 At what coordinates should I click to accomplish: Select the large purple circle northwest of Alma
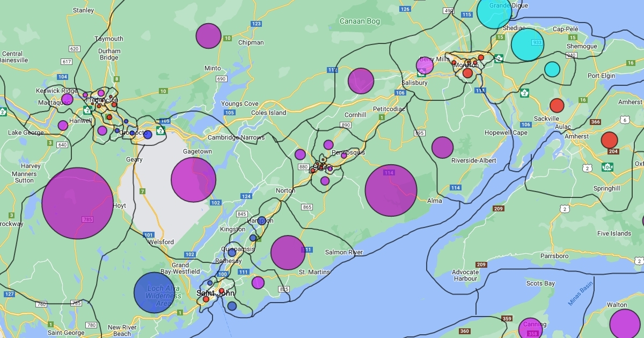tap(391, 190)
